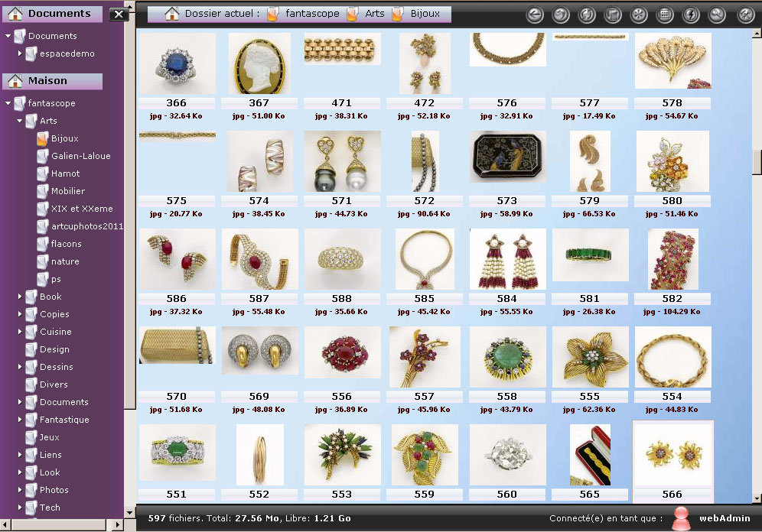This screenshot has height=532, width=762.
Task: Open the black lacquer box thumbnail 573
Action: (x=507, y=156)
